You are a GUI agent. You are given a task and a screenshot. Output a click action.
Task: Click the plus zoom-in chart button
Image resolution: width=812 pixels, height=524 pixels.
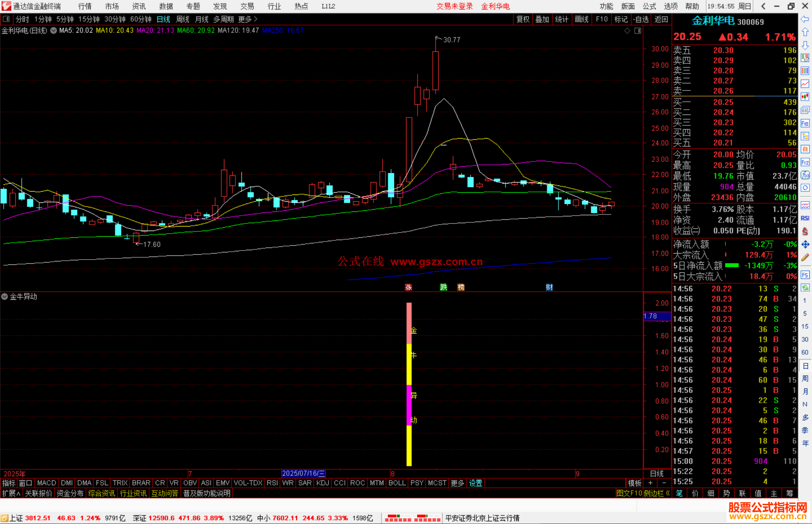click(x=650, y=483)
